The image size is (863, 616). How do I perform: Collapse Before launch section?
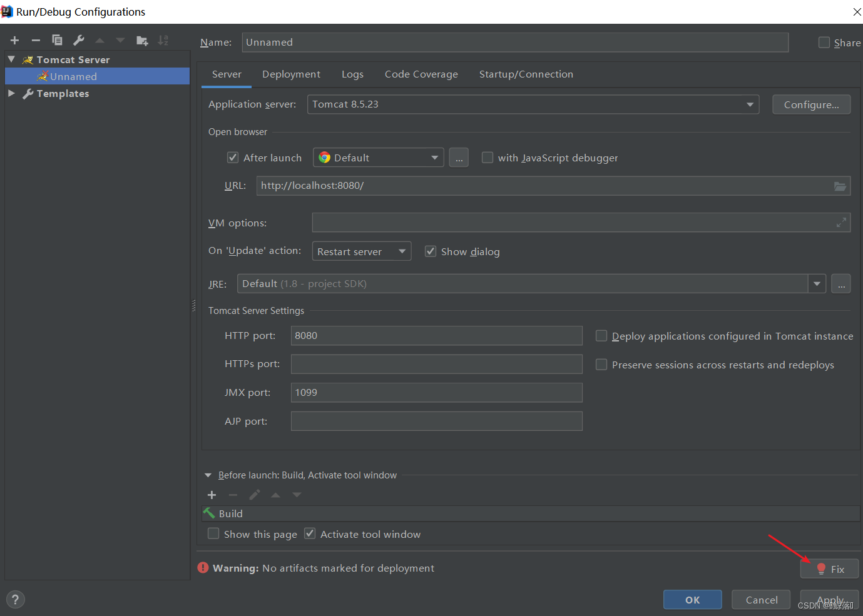[208, 475]
